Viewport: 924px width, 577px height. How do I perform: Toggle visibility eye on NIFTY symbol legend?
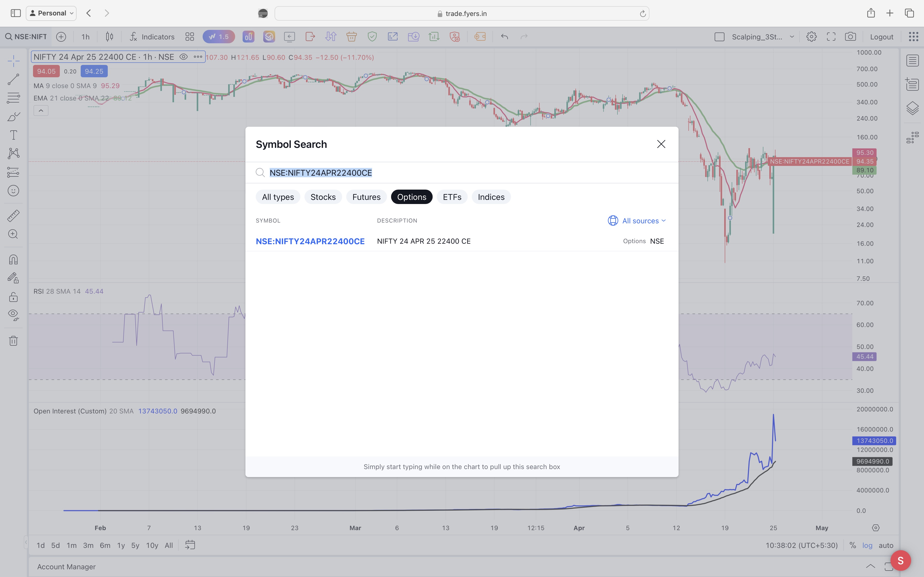coord(183,57)
